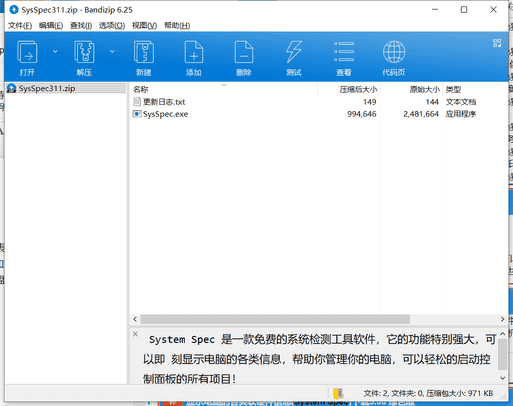Click the text file icon beside 更新日志.txt

[x=137, y=102]
